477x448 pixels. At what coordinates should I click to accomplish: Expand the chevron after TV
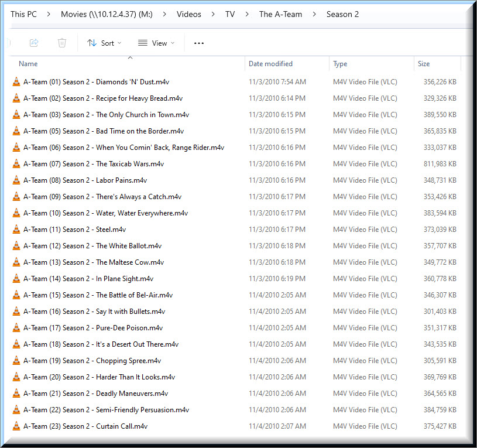247,14
